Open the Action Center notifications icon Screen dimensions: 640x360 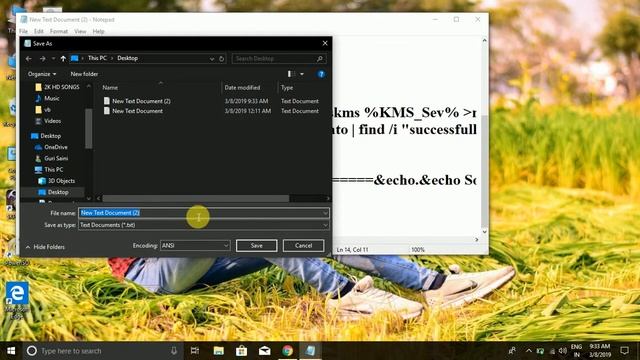coord(624,351)
